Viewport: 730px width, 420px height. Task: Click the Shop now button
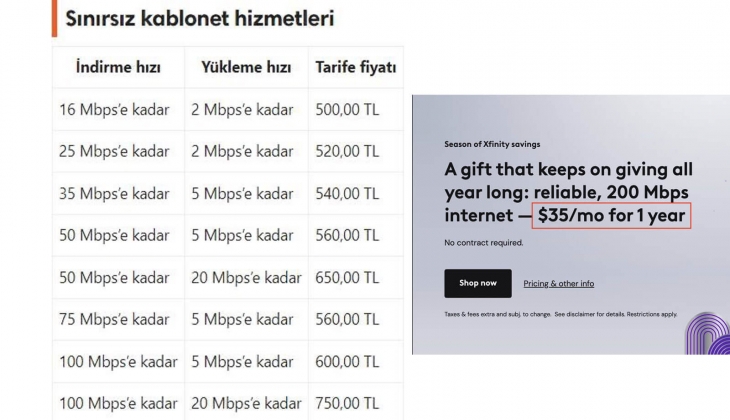pos(477,283)
